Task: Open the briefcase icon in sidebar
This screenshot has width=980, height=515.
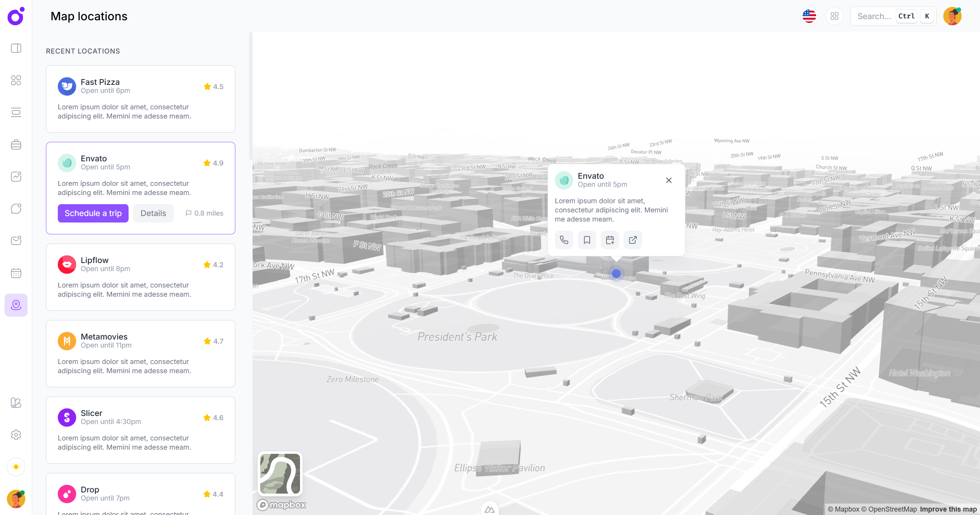Action: (16, 145)
